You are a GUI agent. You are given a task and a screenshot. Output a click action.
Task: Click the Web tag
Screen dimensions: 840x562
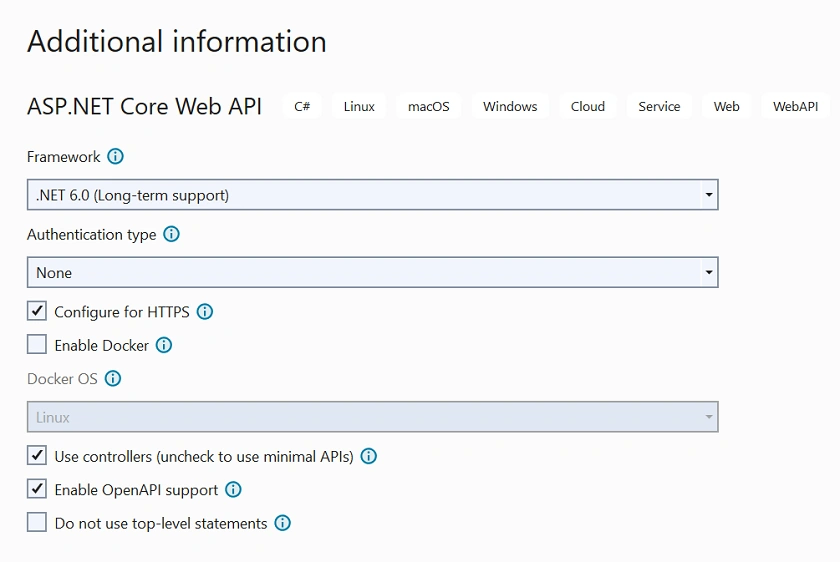(x=726, y=106)
